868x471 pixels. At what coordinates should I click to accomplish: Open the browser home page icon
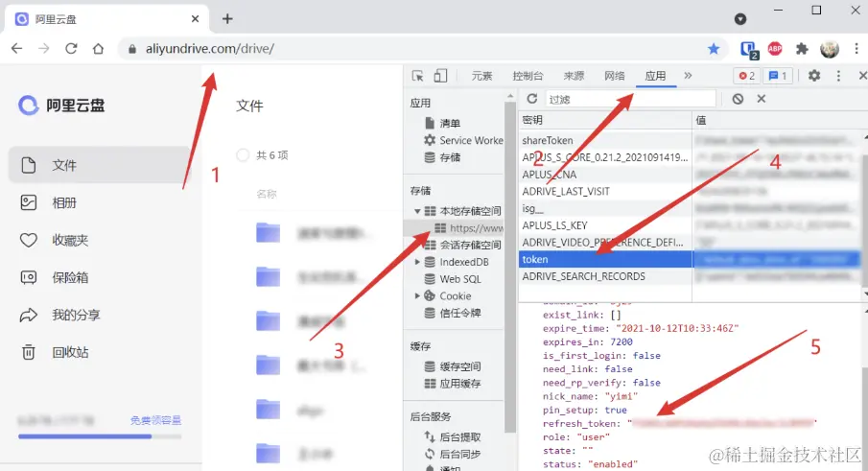point(98,49)
